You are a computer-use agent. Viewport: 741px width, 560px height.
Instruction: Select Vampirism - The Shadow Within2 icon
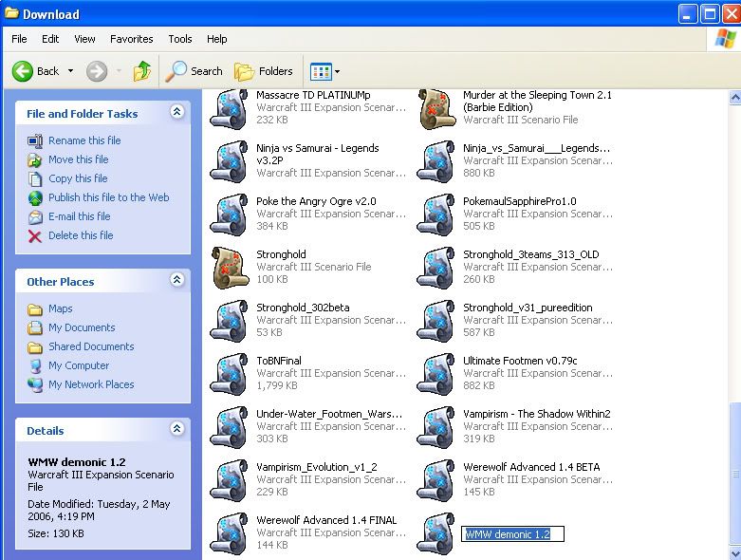(x=435, y=427)
